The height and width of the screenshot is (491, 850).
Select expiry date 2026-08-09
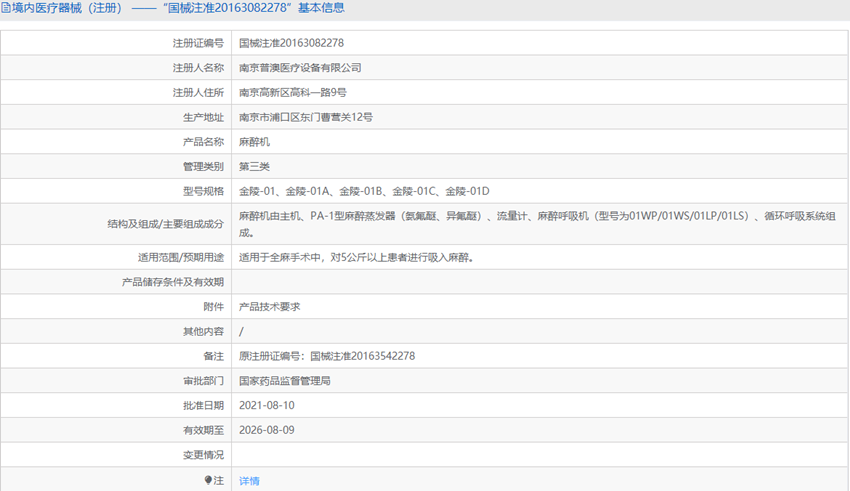[267, 430]
